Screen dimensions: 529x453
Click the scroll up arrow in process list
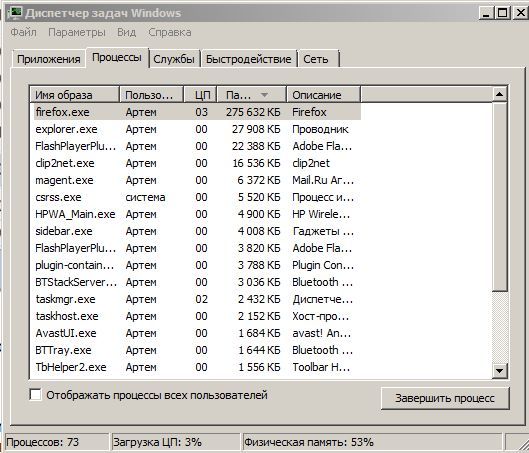coord(499,95)
